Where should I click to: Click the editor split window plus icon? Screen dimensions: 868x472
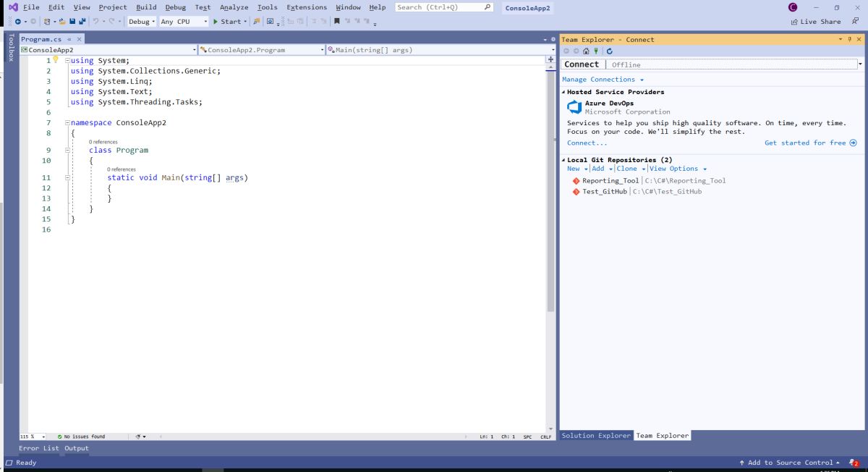[551, 59]
